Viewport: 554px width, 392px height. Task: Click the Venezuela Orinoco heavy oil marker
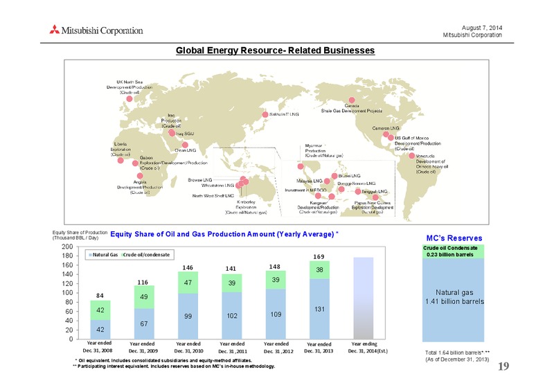coord(411,156)
